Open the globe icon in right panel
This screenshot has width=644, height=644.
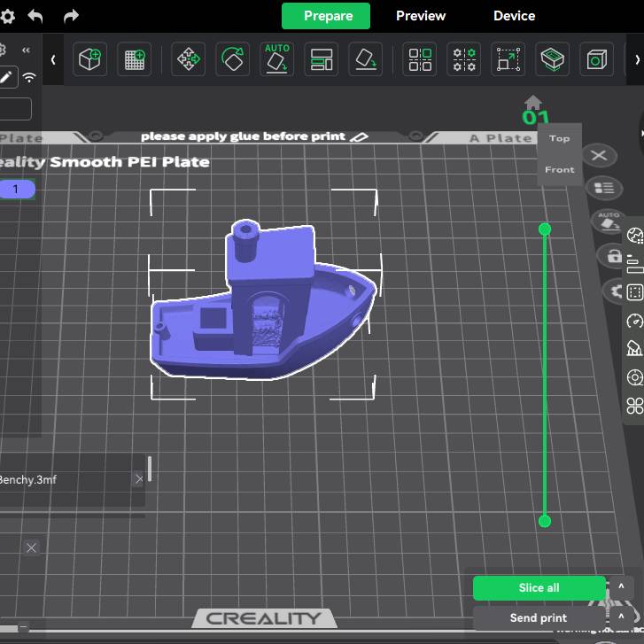pyautogui.click(x=634, y=236)
